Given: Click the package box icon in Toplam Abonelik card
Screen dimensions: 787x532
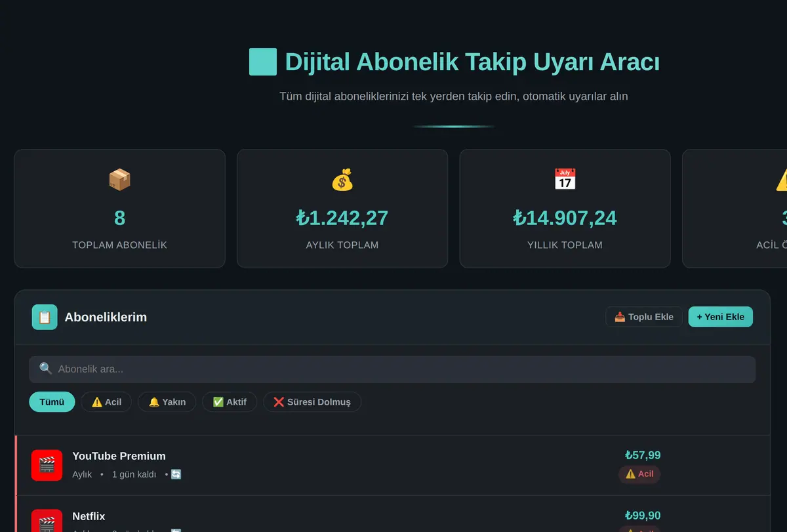Looking at the screenshot, I should [x=119, y=180].
